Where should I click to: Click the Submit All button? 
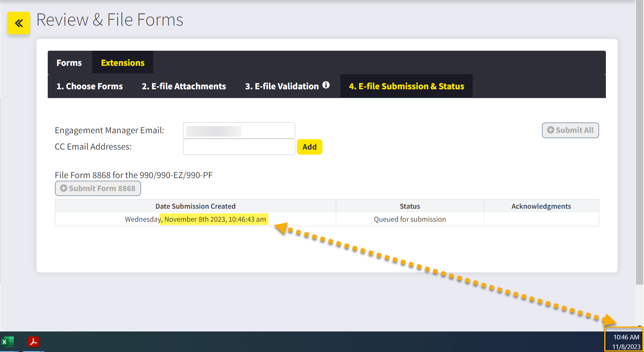(570, 130)
